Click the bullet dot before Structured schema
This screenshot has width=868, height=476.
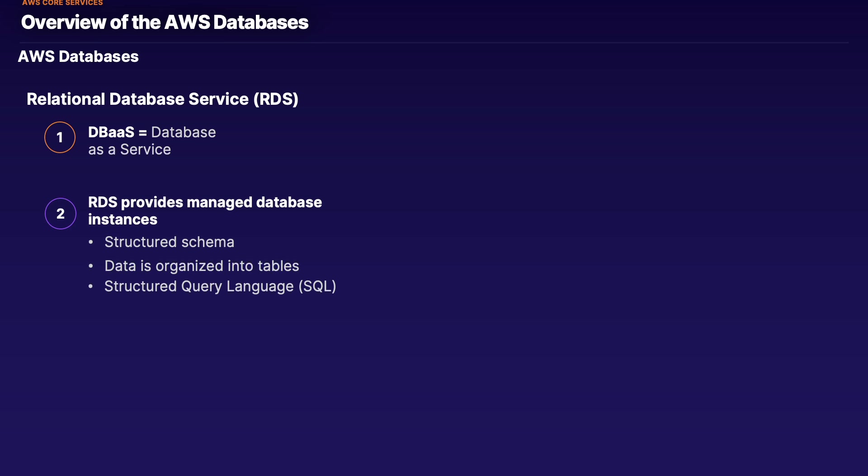[91, 243]
